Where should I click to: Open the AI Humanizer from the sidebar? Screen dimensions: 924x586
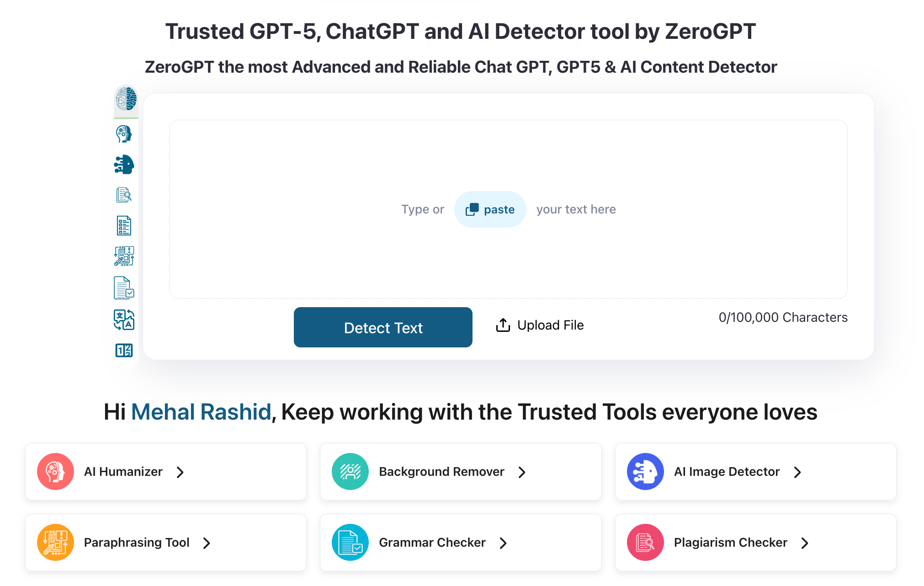pyautogui.click(x=125, y=134)
